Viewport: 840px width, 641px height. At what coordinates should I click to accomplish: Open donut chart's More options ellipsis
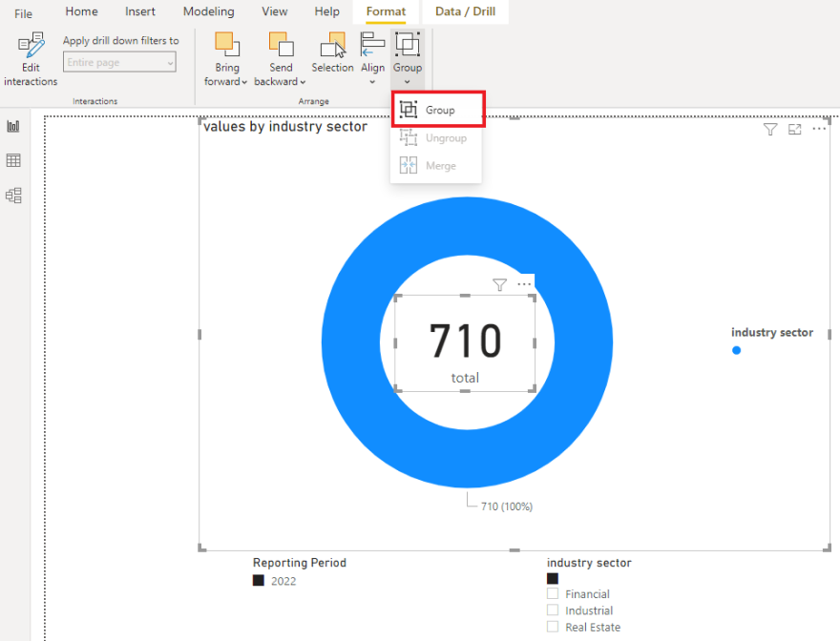819,129
